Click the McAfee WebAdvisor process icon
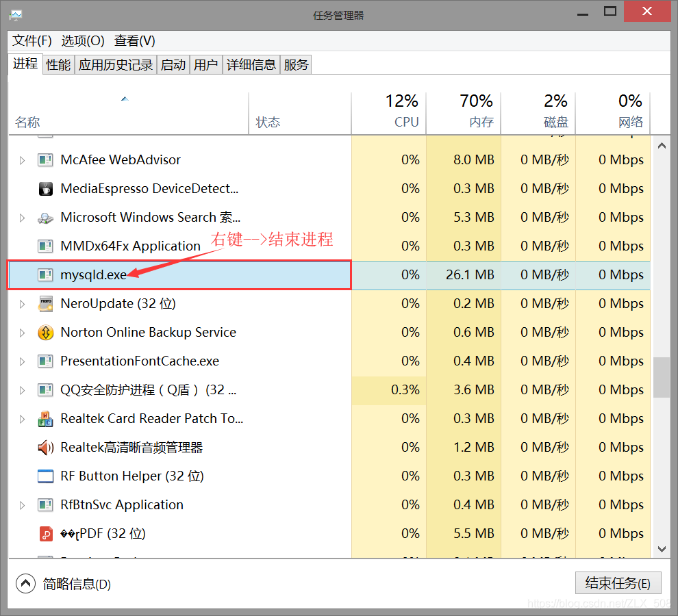678x616 pixels. pos(45,160)
